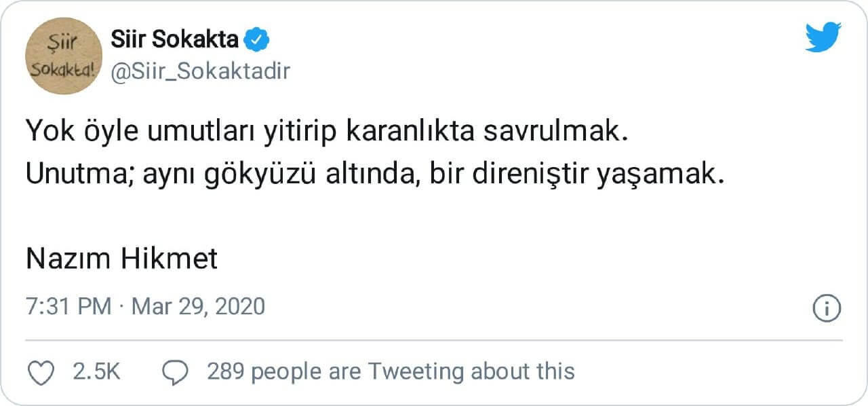Click the Nazım Hikmet attribution text

click(122, 259)
